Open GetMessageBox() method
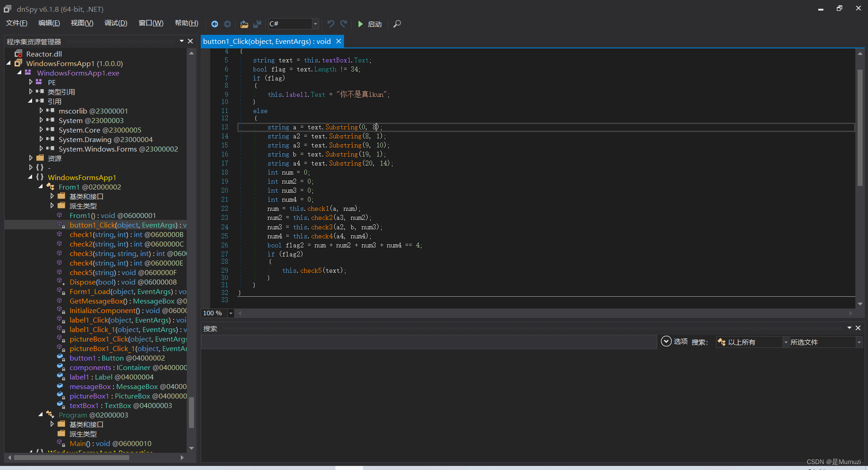The width and height of the screenshot is (868, 470). pyautogui.click(x=127, y=301)
